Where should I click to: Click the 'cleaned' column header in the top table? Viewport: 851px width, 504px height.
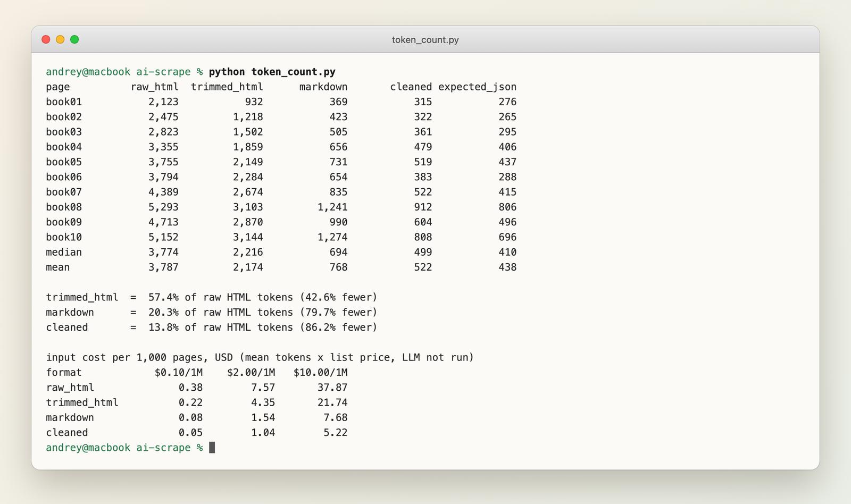coord(411,87)
